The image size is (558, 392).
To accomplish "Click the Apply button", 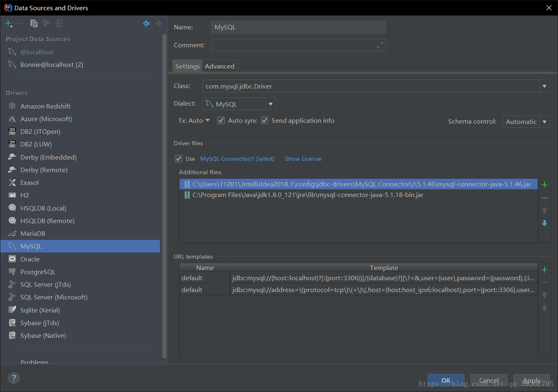I will pyautogui.click(x=531, y=380).
